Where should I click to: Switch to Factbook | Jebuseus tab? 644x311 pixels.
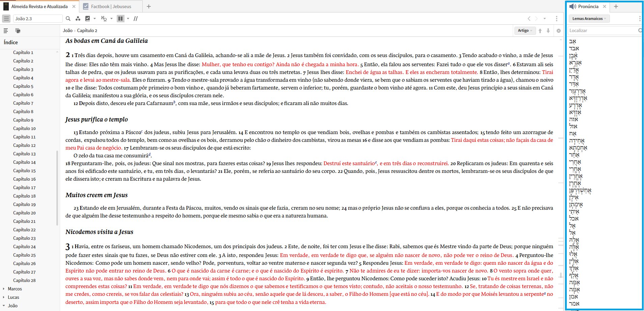click(111, 6)
